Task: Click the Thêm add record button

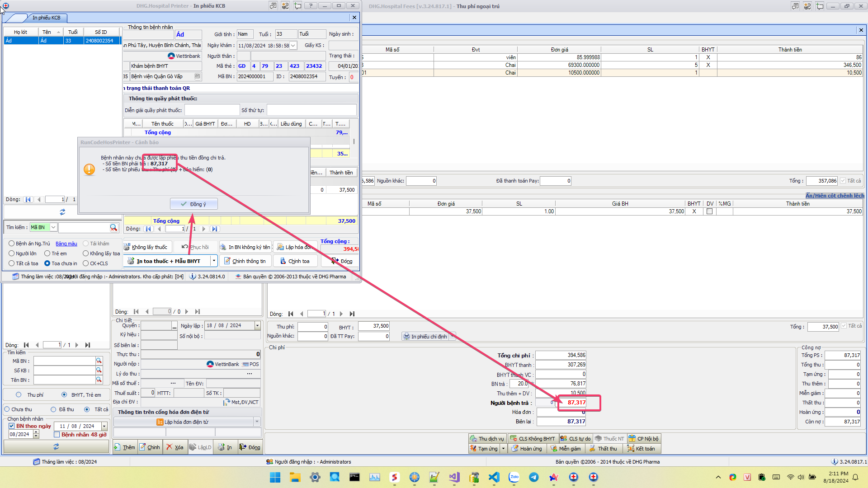Action: click(x=124, y=447)
